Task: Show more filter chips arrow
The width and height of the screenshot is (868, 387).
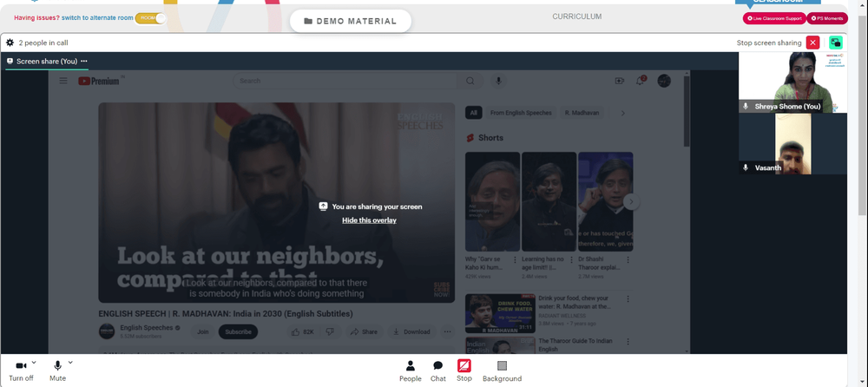Action: pyautogui.click(x=622, y=113)
